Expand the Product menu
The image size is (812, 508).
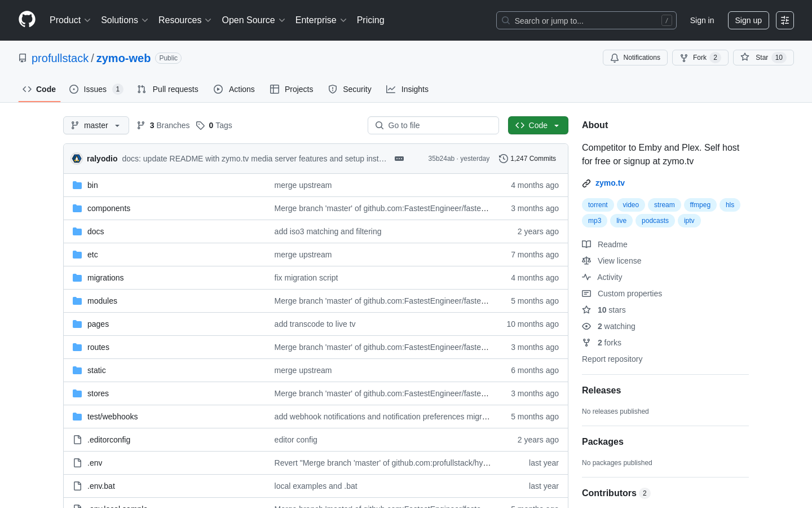[70, 20]
